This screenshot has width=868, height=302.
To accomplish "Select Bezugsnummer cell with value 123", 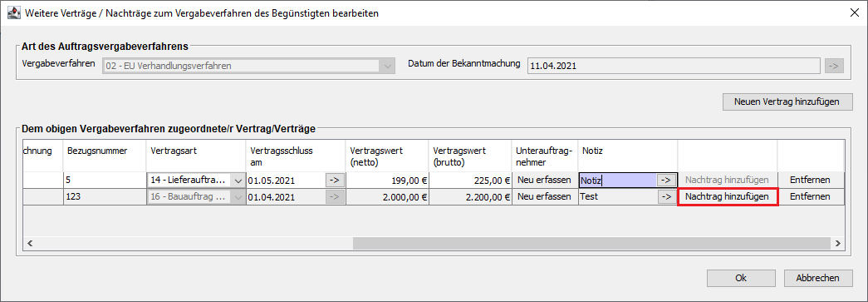I will coord(105,196).
